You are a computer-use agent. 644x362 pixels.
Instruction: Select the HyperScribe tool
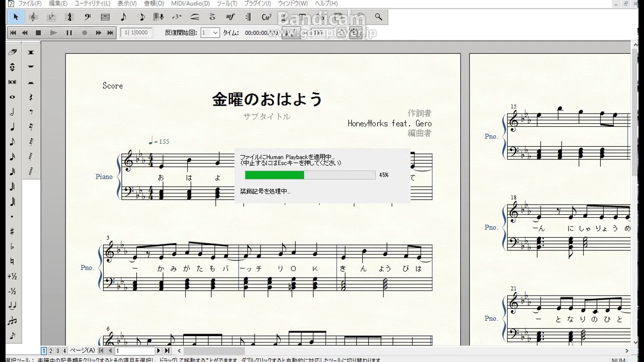(x=159, y=17)
